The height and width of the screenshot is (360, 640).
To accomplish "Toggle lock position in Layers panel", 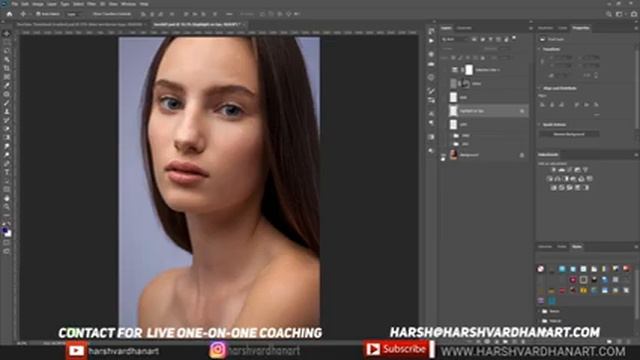I will 468,58.
